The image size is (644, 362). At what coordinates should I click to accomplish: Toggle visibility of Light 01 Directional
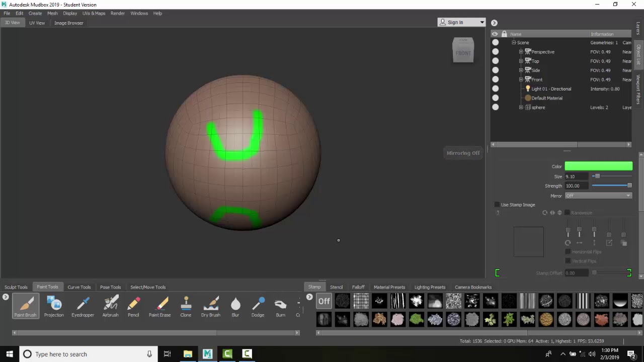click(x=496, y=89)
